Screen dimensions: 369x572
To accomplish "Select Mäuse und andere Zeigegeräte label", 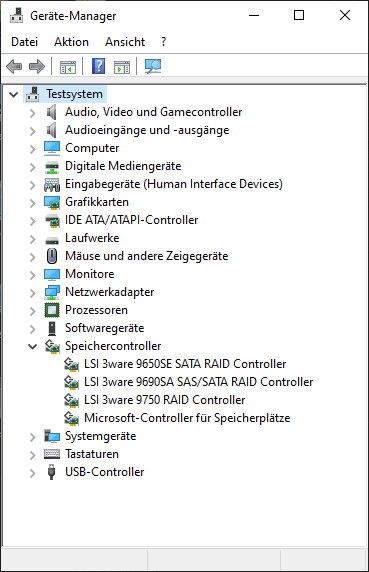I will [147, 256].
